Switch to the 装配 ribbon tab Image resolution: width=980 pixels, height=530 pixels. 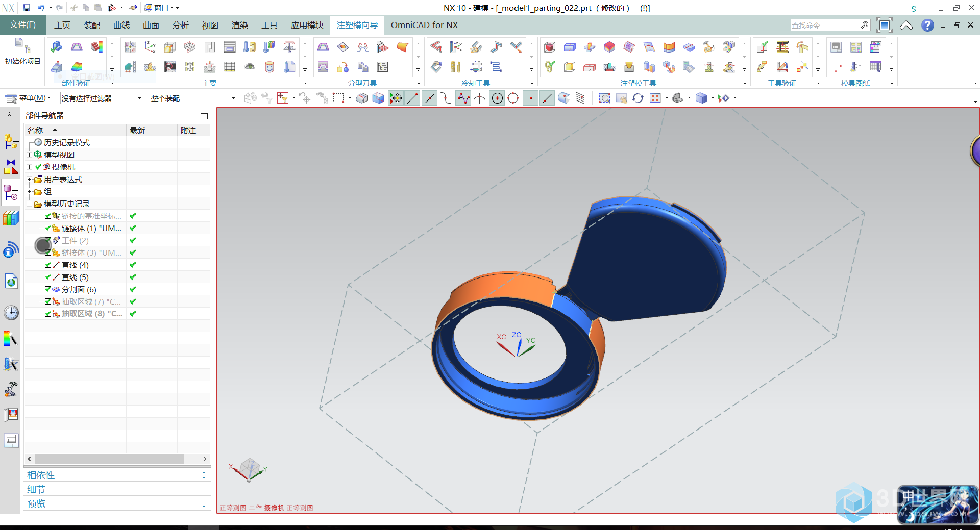tap(92, 25)
